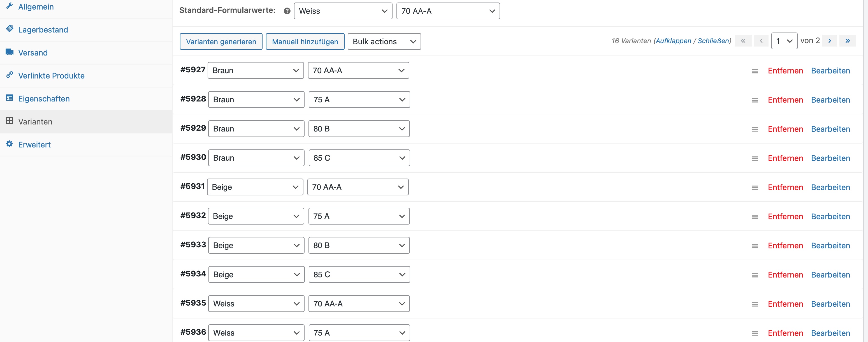Click the drag handle icon for variation #5935
Viewport: 868px width, 342px height.
click(755, 304)
